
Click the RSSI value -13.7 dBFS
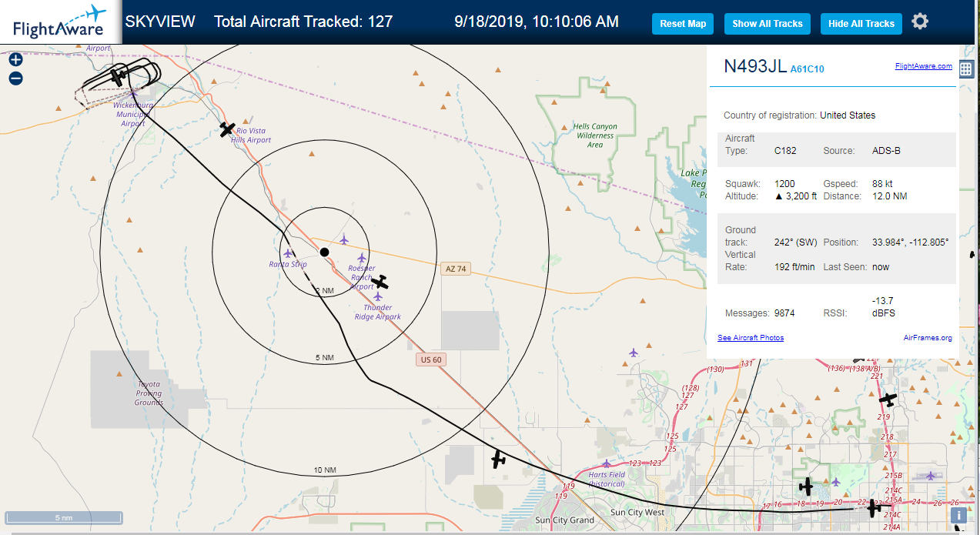click(883, 307)
